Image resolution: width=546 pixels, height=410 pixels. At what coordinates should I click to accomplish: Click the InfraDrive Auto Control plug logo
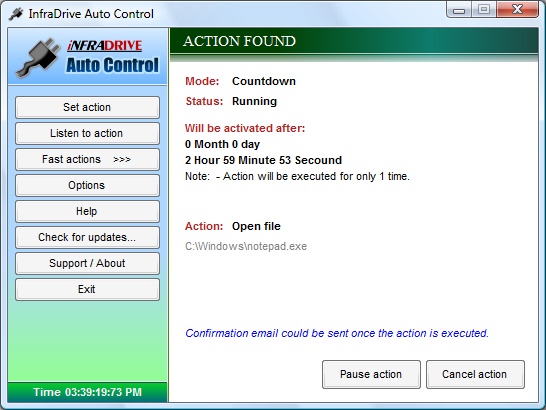[x=38, y=57]
